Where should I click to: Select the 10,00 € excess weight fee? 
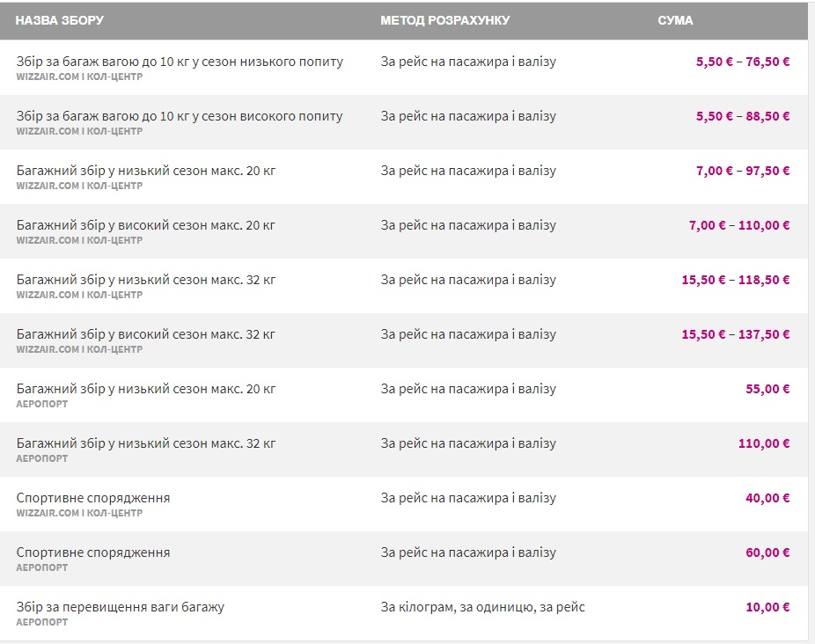pos(767,607)
